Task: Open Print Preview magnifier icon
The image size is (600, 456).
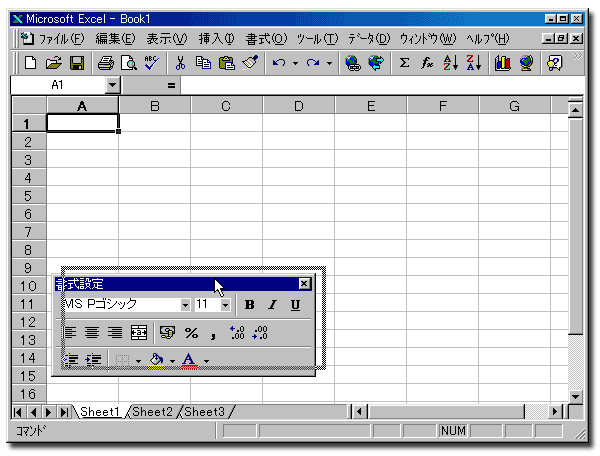Action: coord(129,63)
